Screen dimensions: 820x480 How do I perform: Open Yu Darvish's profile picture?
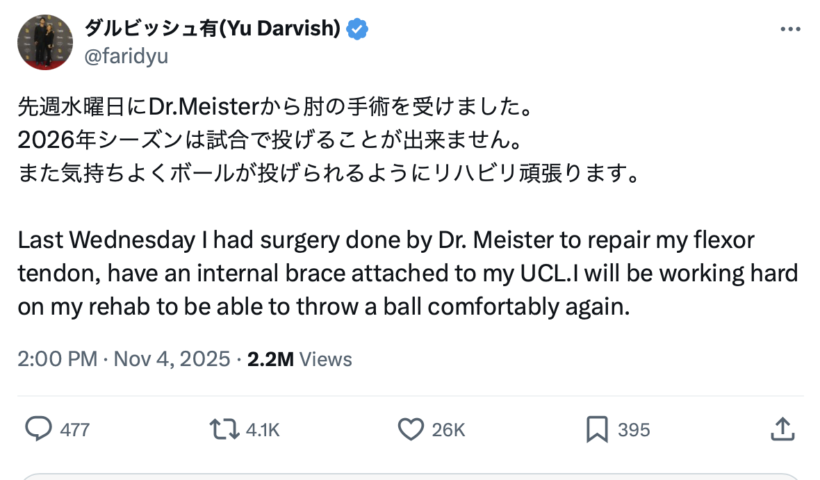pos(44,42)
